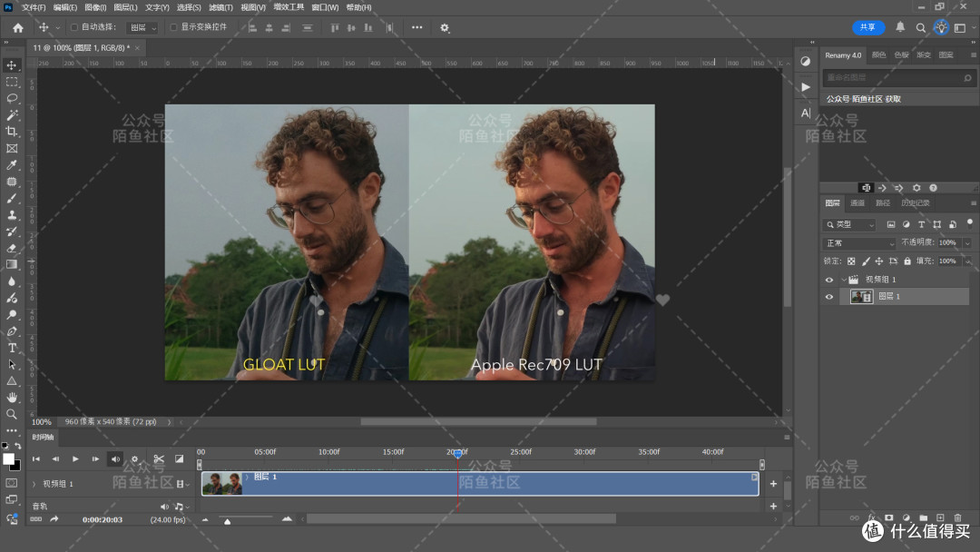
Task: Collapse the 视频组 1 group in layers panel
Action: 843,280
